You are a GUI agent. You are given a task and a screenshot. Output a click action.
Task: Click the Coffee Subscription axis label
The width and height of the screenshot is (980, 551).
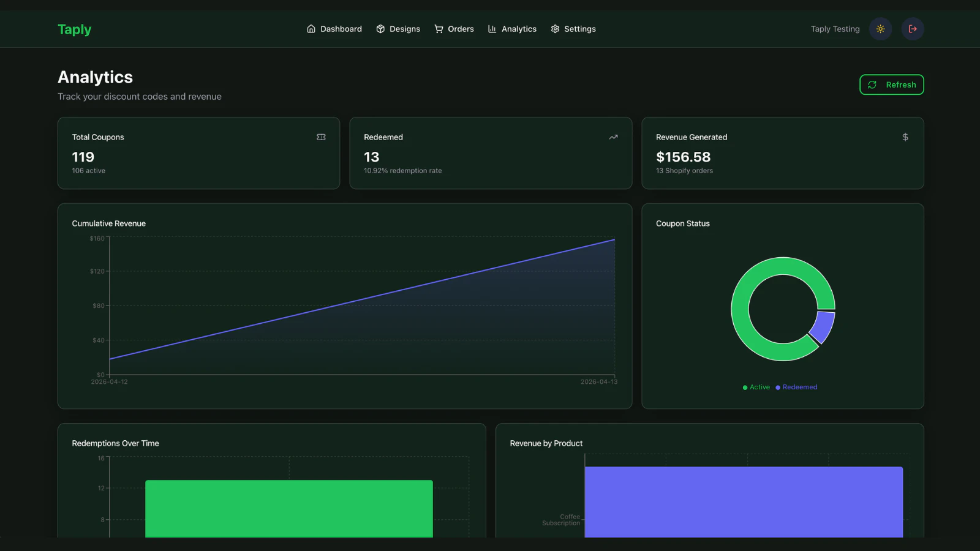click(x=561, y=520)
